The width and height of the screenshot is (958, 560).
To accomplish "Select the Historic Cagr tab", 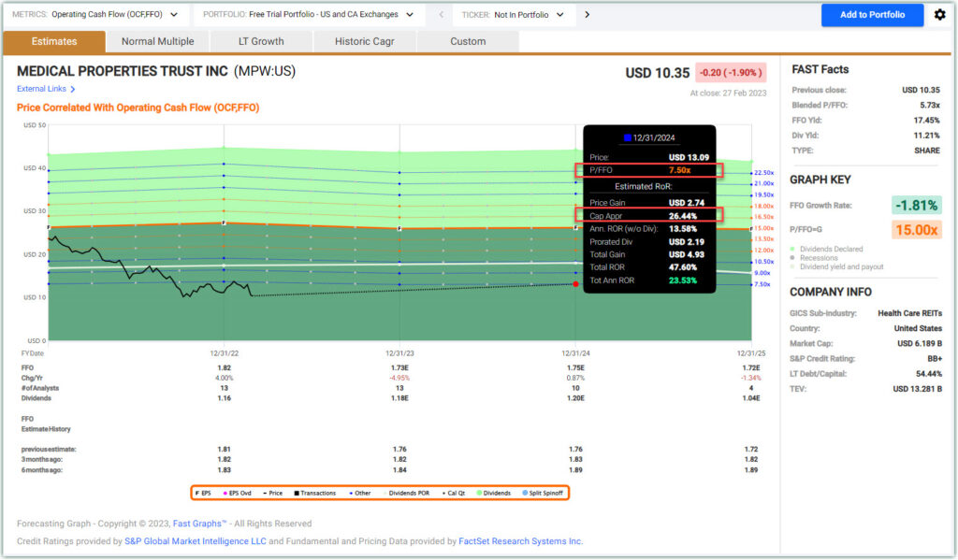I will (363, 41).
